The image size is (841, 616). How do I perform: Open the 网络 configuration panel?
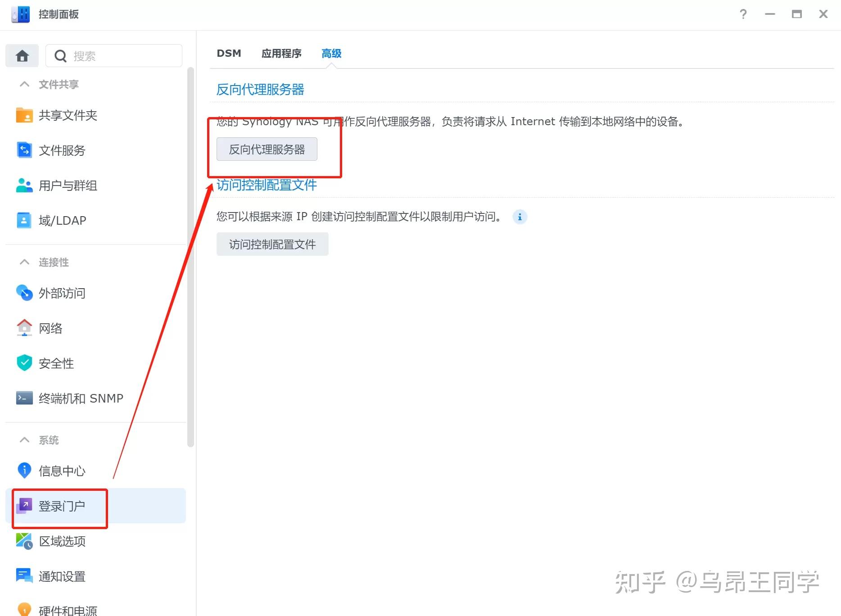pos(50,328)
